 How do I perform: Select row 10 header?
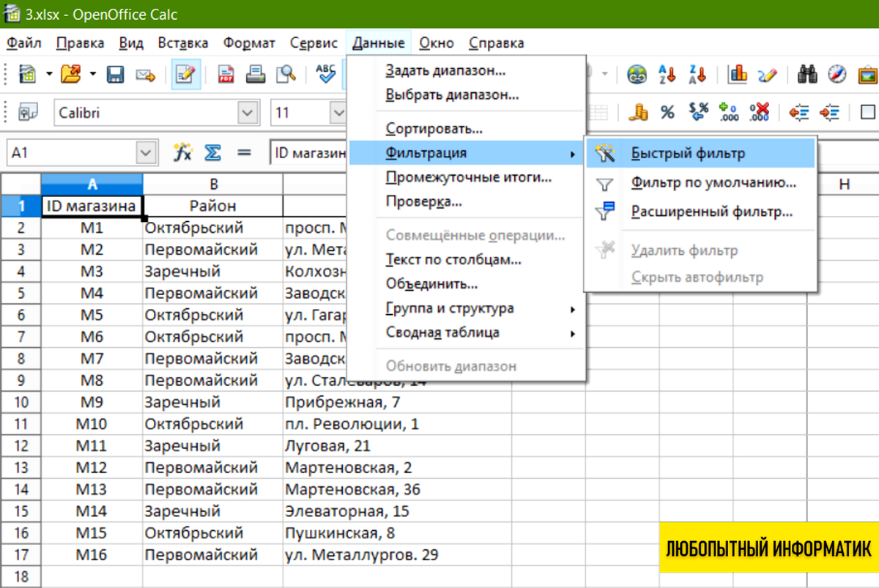click(x=21, y=402)
